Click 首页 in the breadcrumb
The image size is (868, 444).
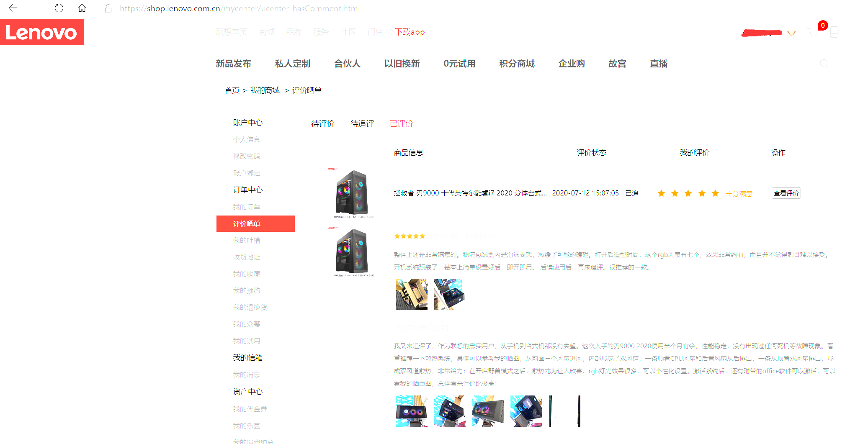pyautogui.click(x=232, y=90)
